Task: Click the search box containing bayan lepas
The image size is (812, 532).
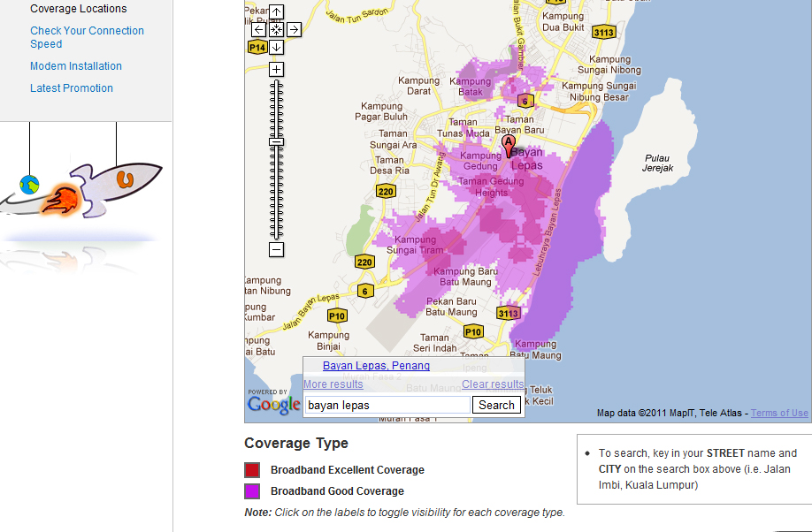Action: [388, 406]
